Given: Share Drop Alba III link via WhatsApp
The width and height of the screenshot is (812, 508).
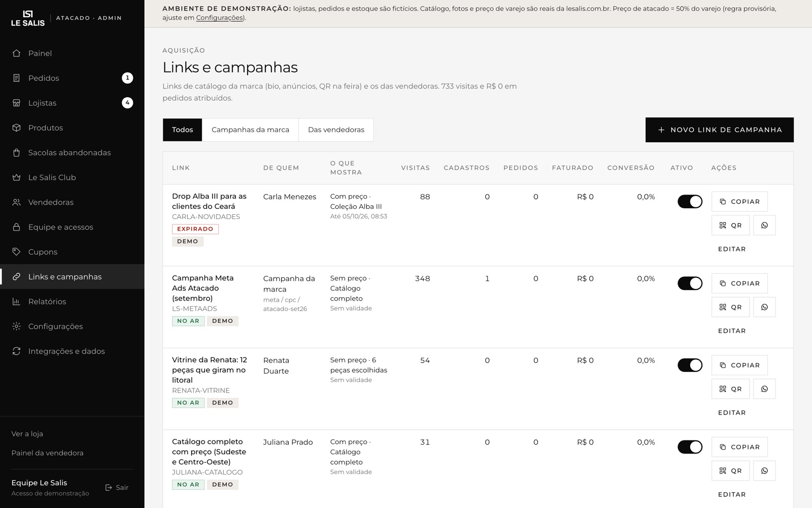Looking at the screenshot, I should (x=764, y=226).
